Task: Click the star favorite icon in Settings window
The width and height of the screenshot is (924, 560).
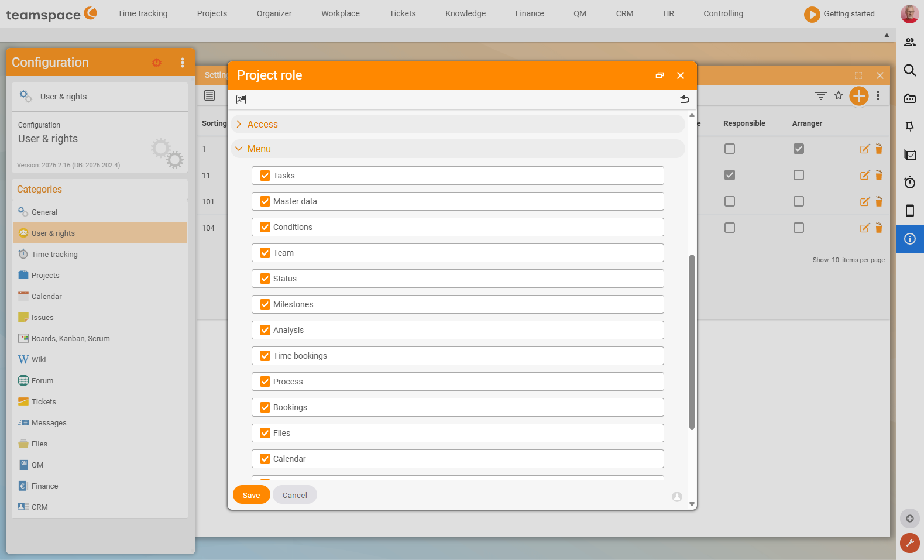Action: pyautogui.click(x=839, y=95)
